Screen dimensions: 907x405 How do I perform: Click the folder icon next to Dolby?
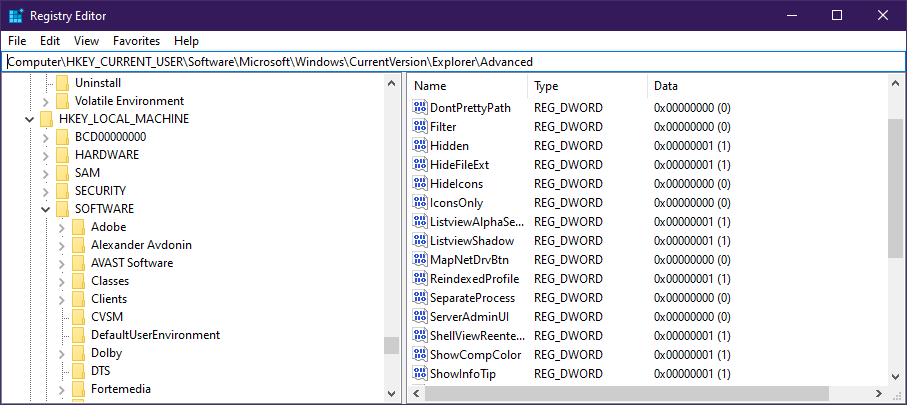pos(79,353)
